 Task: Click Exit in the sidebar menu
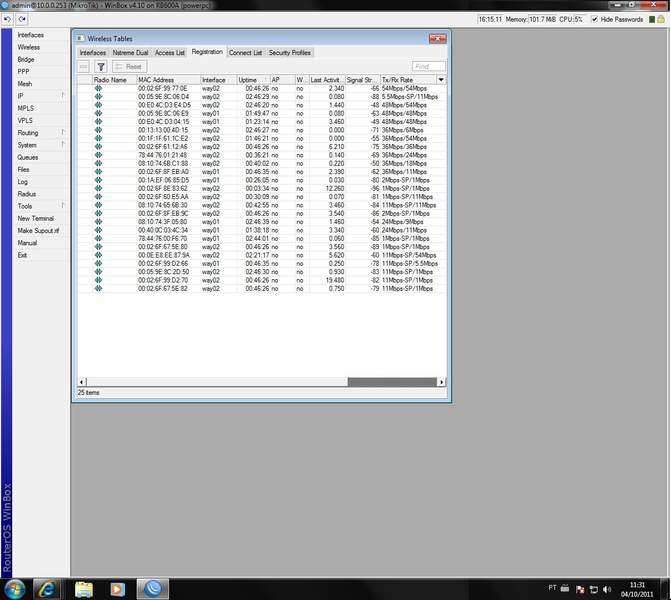coord(22,255)
